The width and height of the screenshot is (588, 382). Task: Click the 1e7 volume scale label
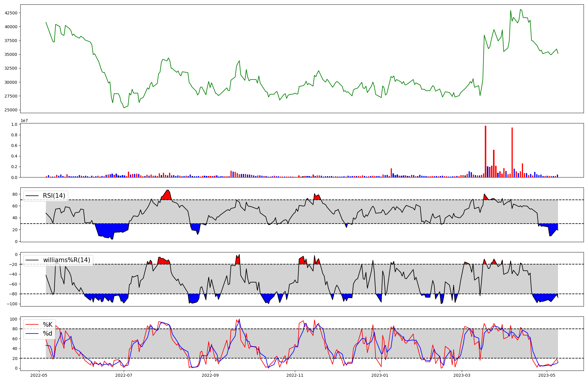[24, 120]
